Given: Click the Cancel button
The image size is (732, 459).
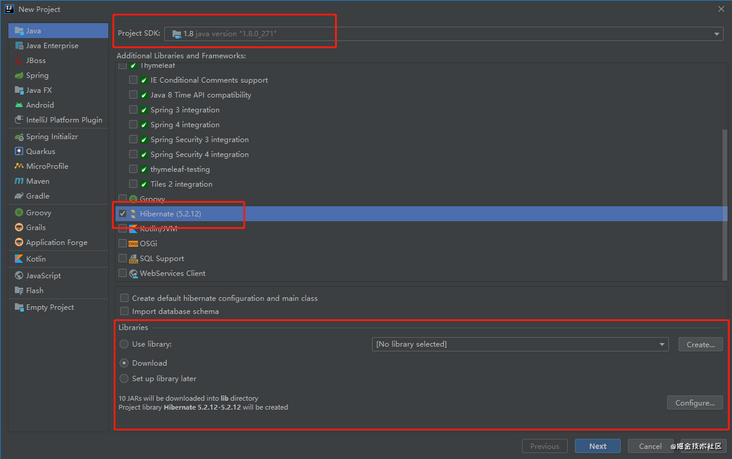Looking at the screenshot, I should tap(650, 446).
